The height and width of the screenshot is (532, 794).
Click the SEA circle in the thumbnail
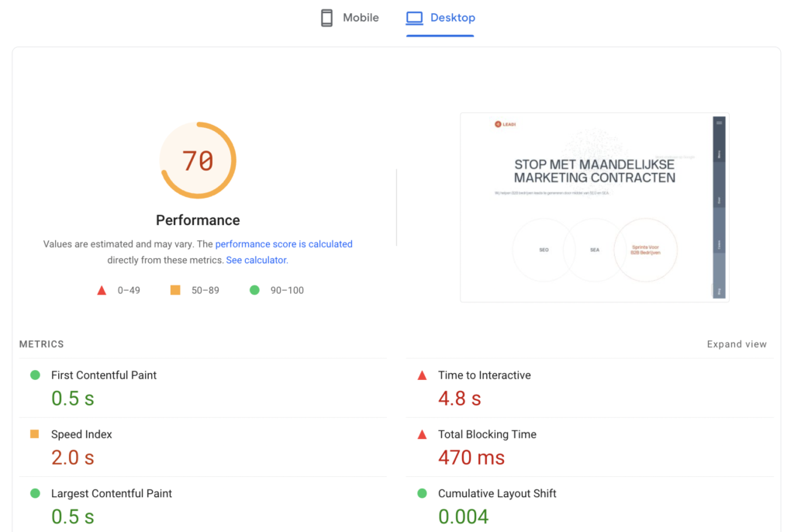[595, 250]
